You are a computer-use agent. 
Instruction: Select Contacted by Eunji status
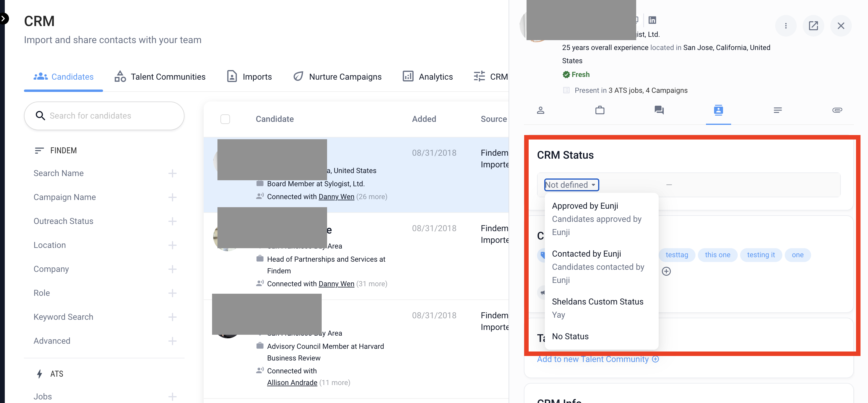point(601,266)
